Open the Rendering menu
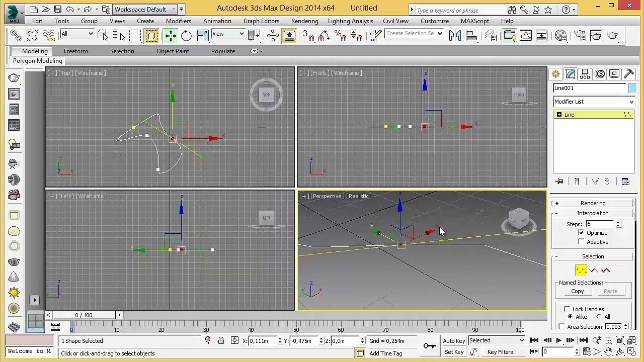Image resolution: width=644 pixels, height=362 pixels. click(304, 21)
